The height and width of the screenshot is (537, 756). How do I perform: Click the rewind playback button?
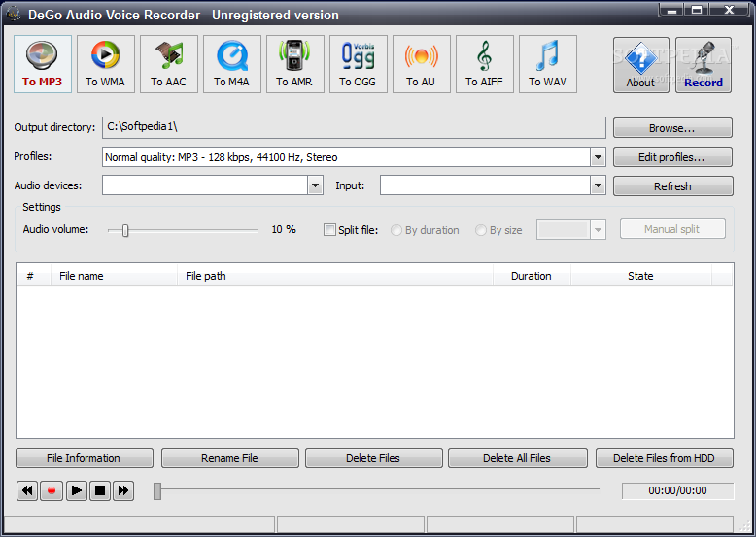tap(27, 490)
